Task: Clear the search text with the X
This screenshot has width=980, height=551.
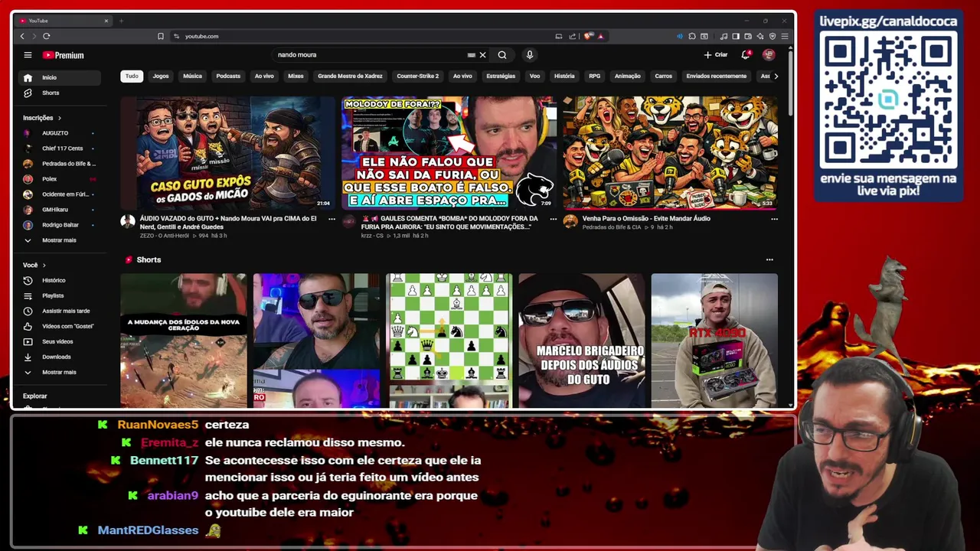Action: 482,55
